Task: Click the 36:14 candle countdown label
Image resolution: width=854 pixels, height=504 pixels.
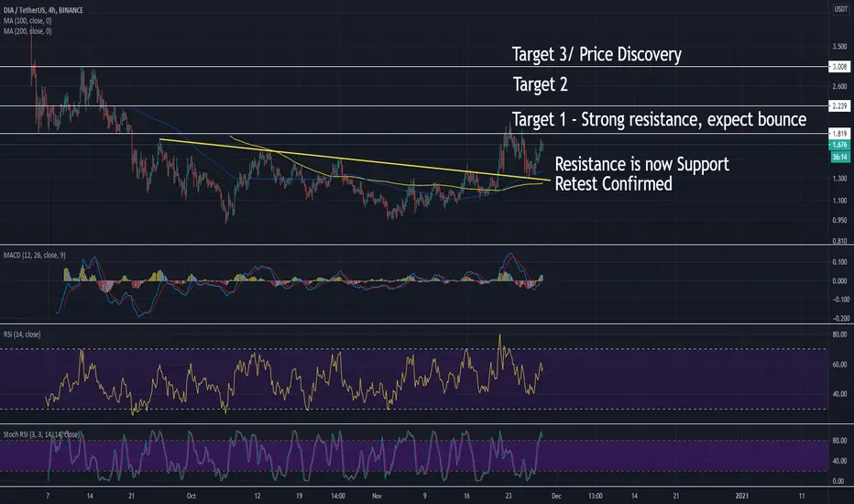Action: 839,157
